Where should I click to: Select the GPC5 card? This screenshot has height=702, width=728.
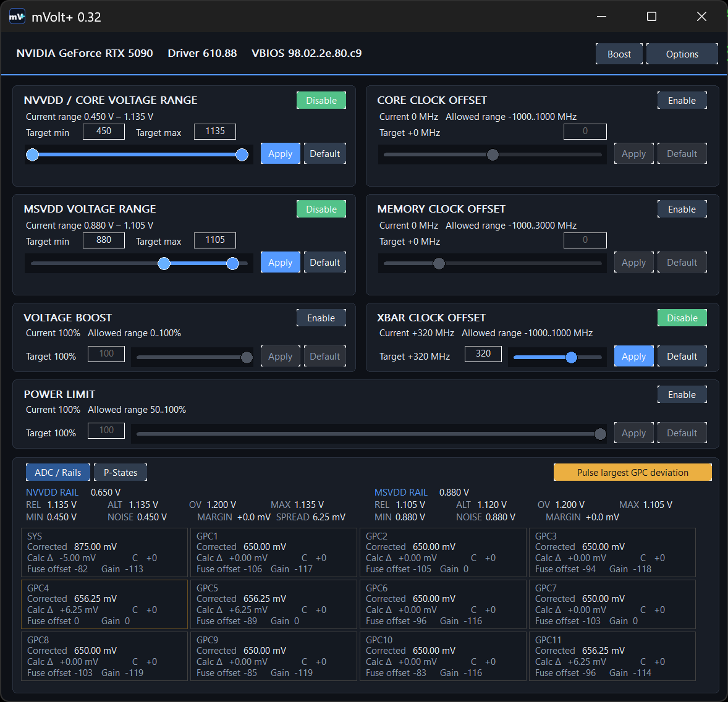[x=274, y=604]
